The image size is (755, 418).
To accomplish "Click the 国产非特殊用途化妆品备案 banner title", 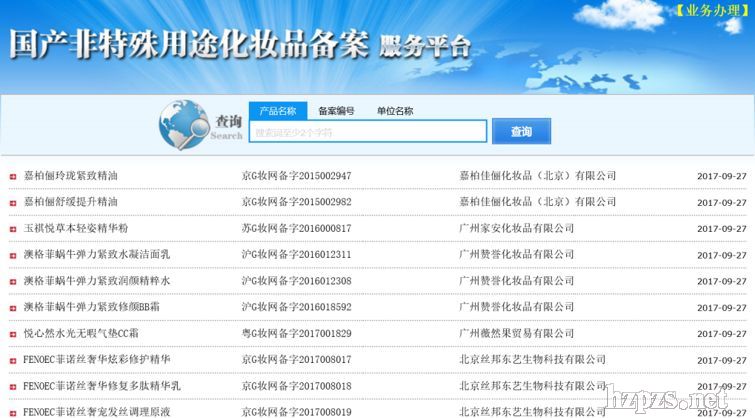I will (x=188, y=45).
